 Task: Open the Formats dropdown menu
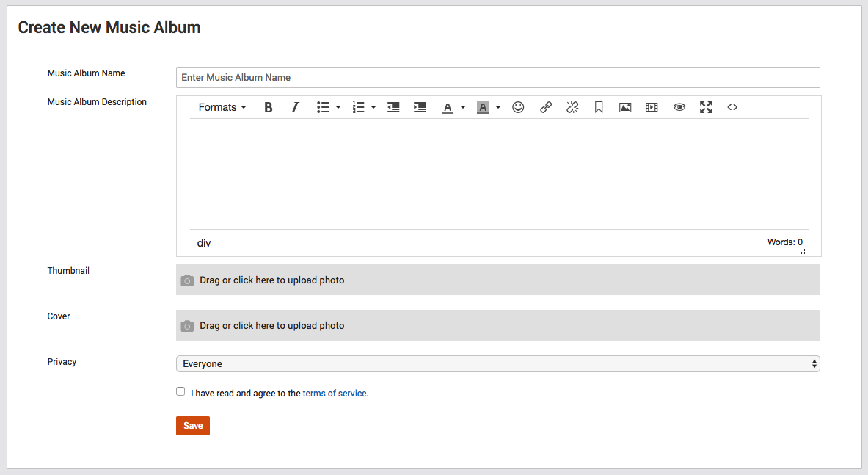(222, 107)
